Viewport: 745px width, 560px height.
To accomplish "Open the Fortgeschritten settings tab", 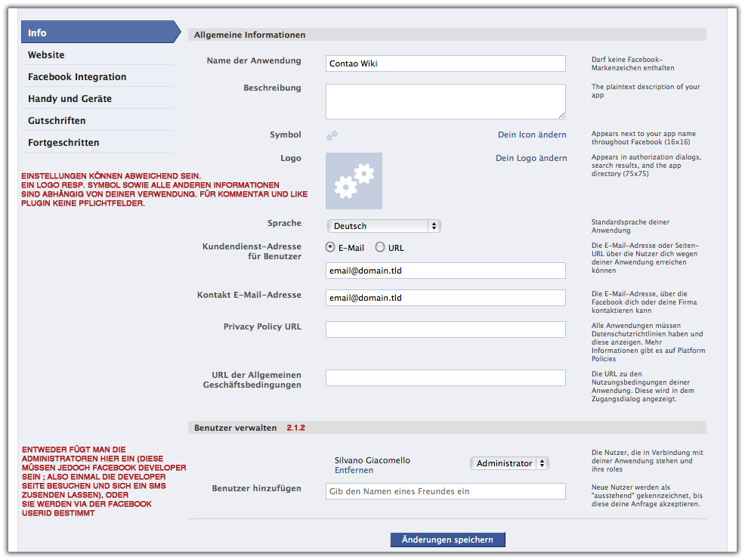I will [63, 143].
